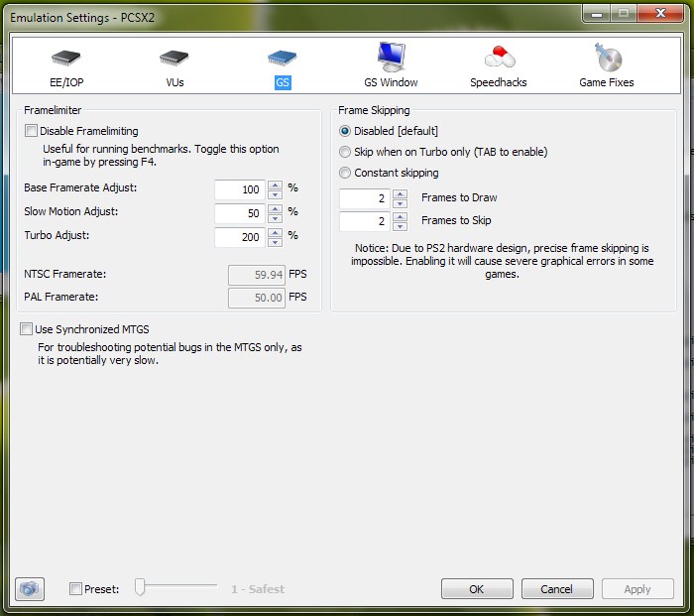Increase Turbo Adjust with up arrow
694x616 pixels.
tap(276, 232)
